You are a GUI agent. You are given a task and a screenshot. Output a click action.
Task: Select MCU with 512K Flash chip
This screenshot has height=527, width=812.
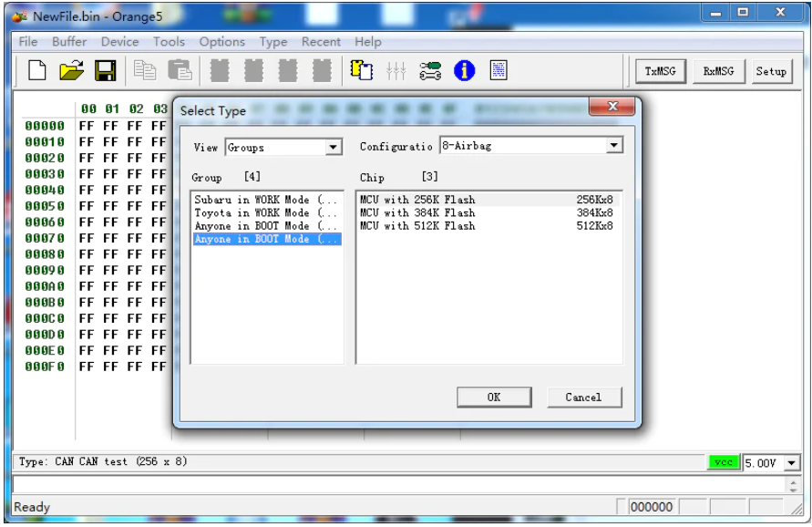(x=488, y=225)
